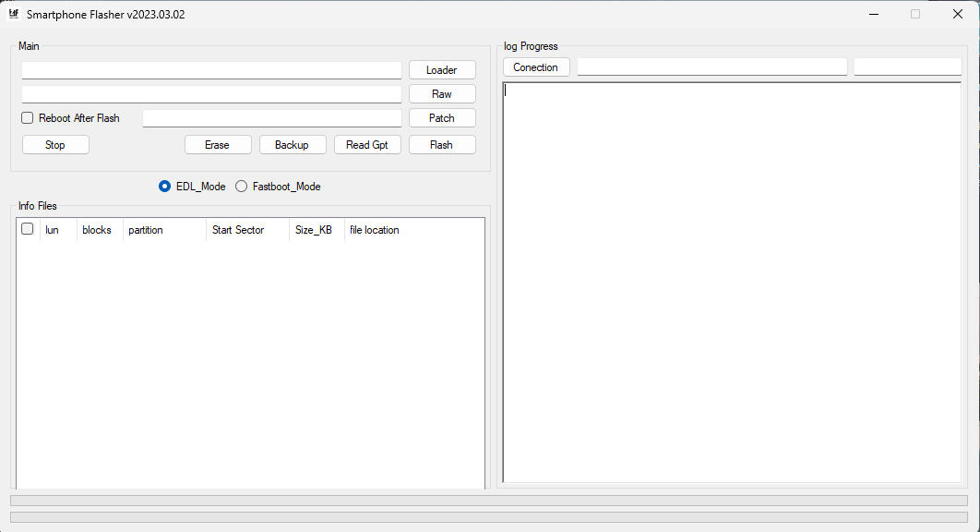Click the Erase button
Screen dimensions: 980x532
[218, 144]
